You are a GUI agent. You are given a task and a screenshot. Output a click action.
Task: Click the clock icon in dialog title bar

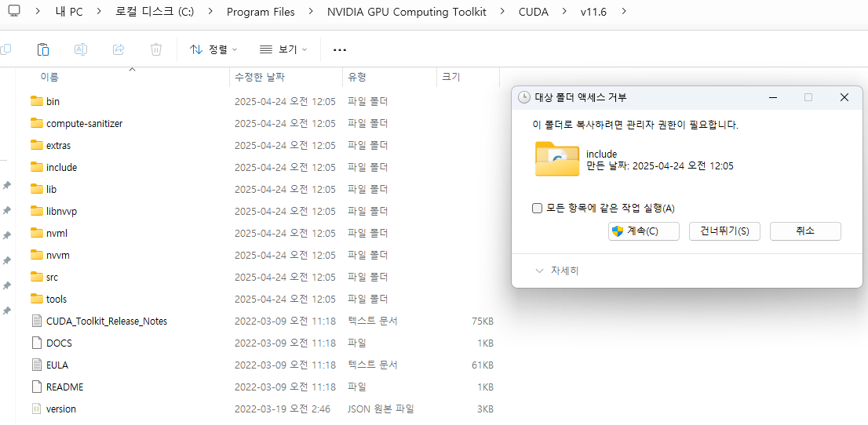[x=523, y=97]
